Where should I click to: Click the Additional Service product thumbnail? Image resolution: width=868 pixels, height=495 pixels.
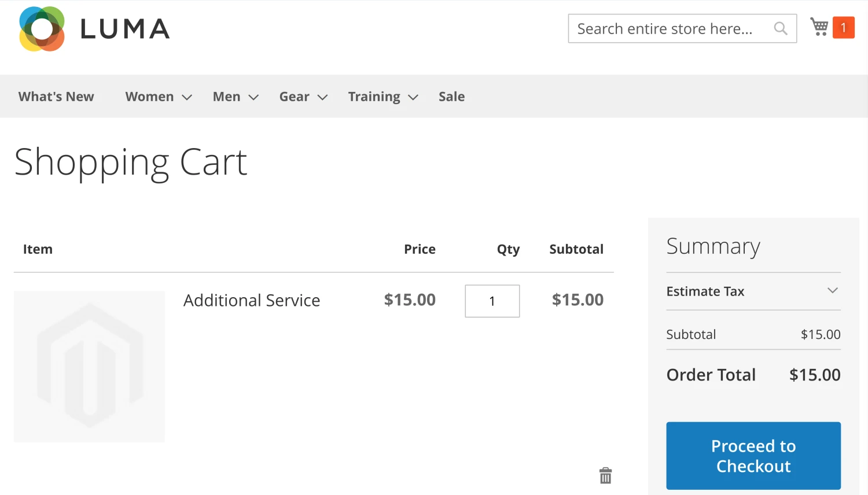tap(89, 367)
